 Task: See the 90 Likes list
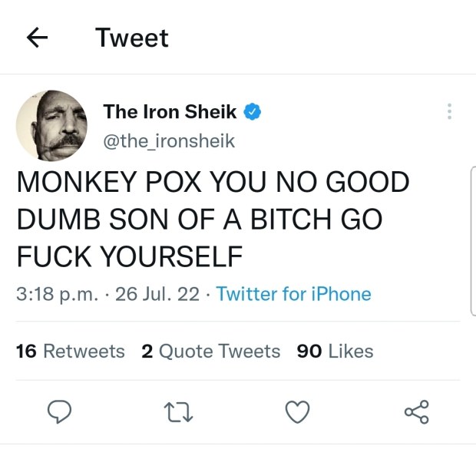tap(335, 351)
